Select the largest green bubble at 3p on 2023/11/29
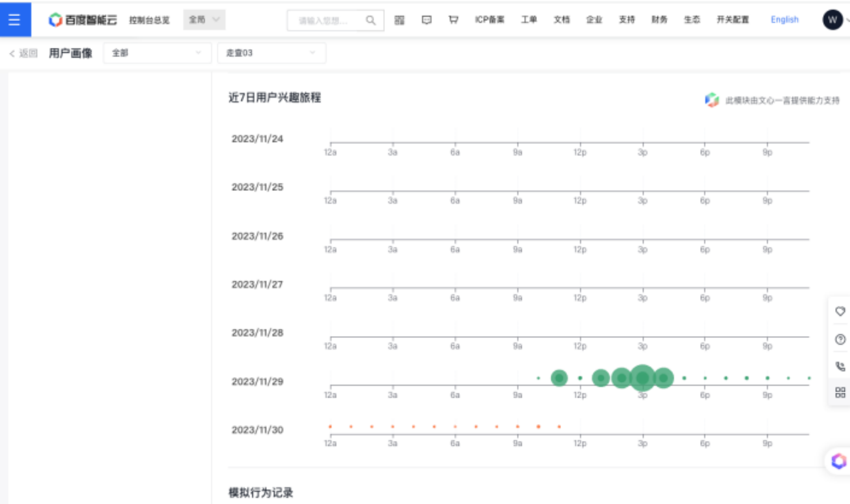 (642, 378)
